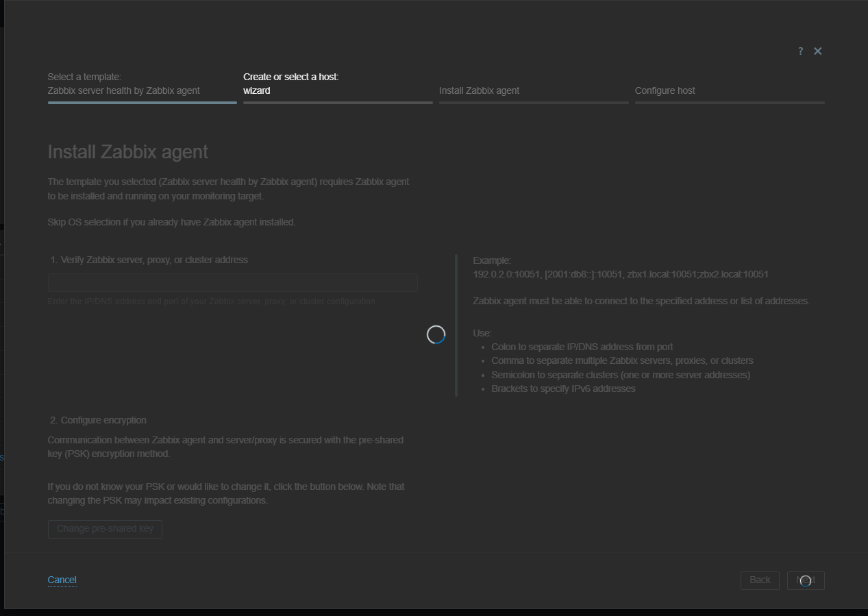Open the help question mark icon
This screenshot has height=616, width=868.
800,51
